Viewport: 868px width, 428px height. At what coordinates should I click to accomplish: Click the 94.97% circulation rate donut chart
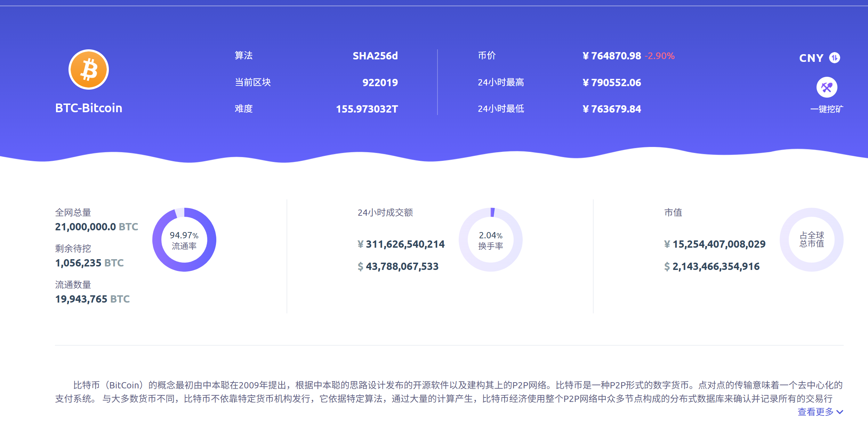pos(184,240)
